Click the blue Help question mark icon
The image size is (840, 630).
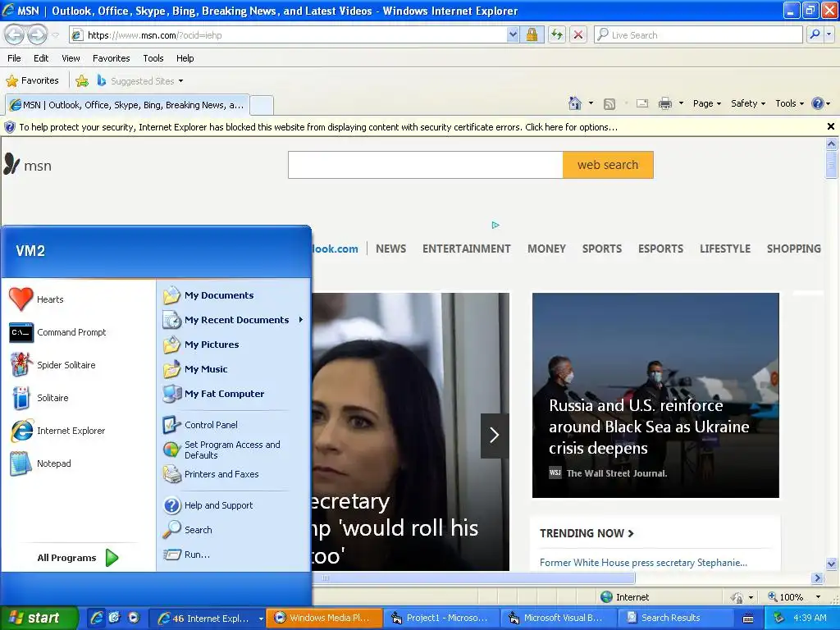pyautogui.click(x=818, y=103)
